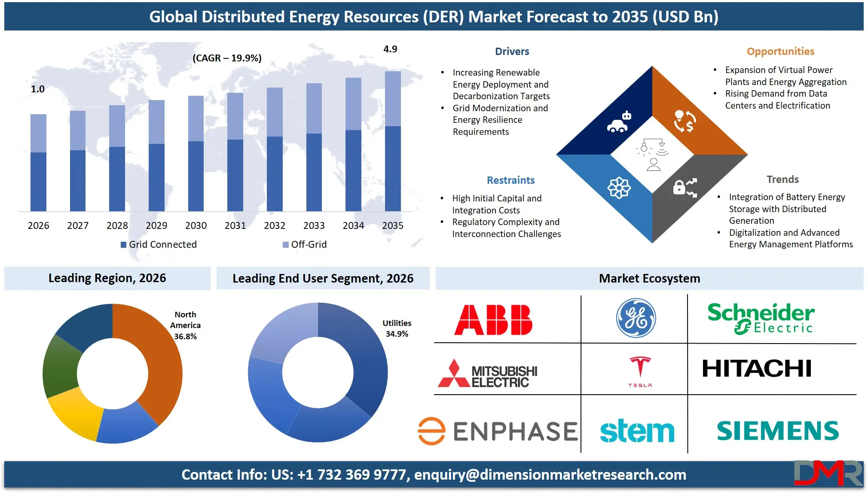Click the snowflake gear icon in blue diamond
Screen dimensions: 868x499
pyautogui.click(x=619, y=188)
